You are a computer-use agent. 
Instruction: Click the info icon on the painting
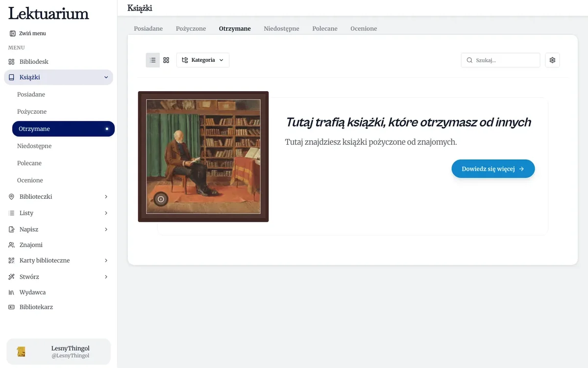click(x=161, y=199)
